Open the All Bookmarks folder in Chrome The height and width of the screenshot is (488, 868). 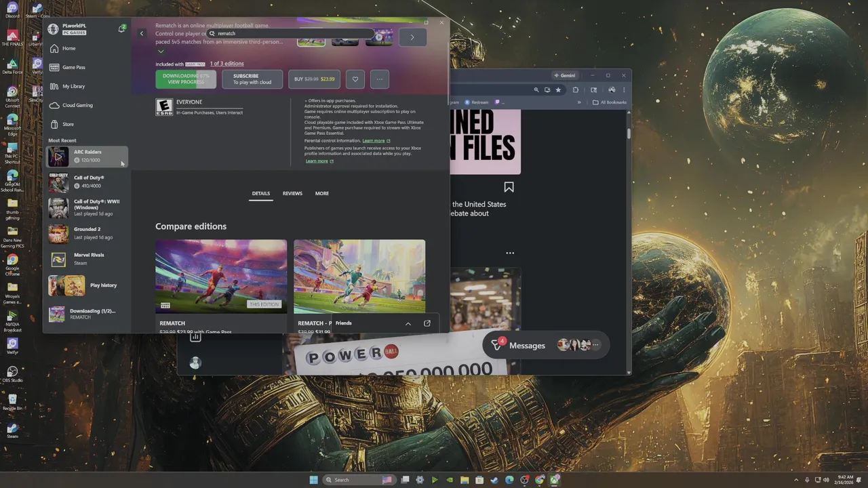coord(610,102)
